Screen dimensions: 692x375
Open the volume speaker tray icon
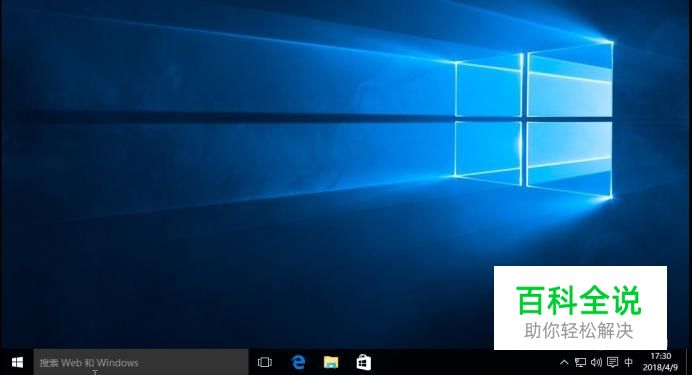[596, 362]
